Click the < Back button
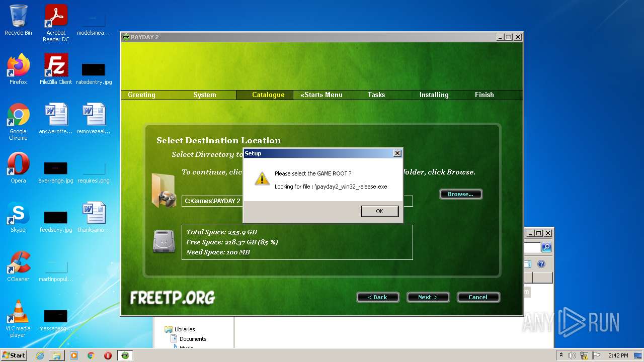Viewport: 644px width, 362px height. pos(378,297)
